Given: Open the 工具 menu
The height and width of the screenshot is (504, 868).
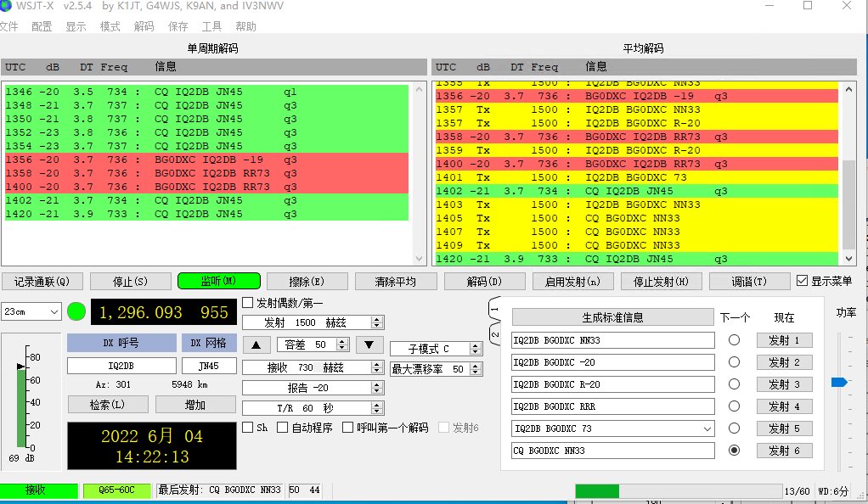Looking at the screenshot, I should [x=212, y=26].
